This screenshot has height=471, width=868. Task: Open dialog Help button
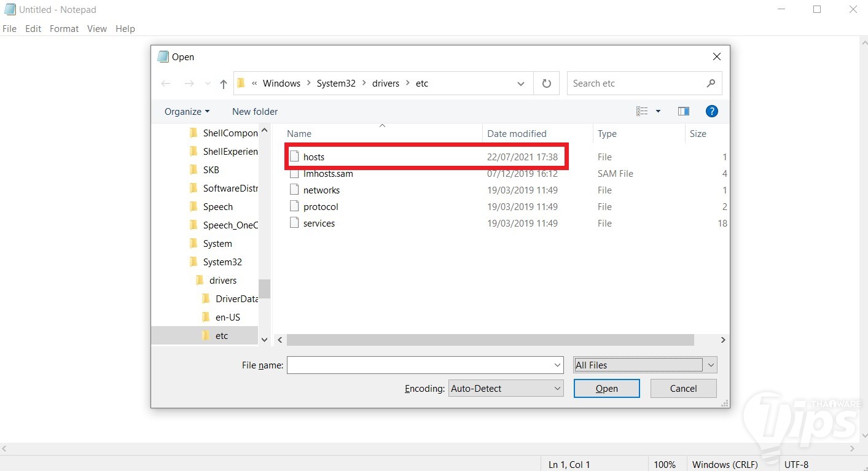tap(711, 111)
